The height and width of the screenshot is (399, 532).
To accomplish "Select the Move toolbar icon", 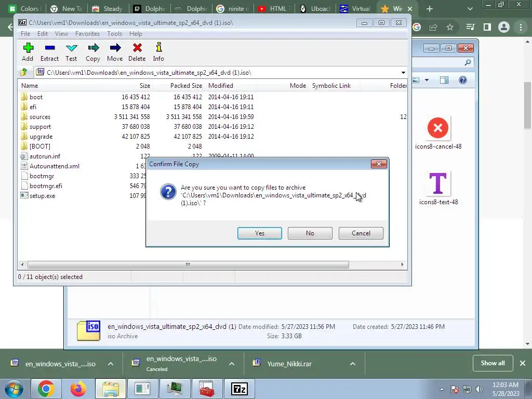I will (115, 52).
